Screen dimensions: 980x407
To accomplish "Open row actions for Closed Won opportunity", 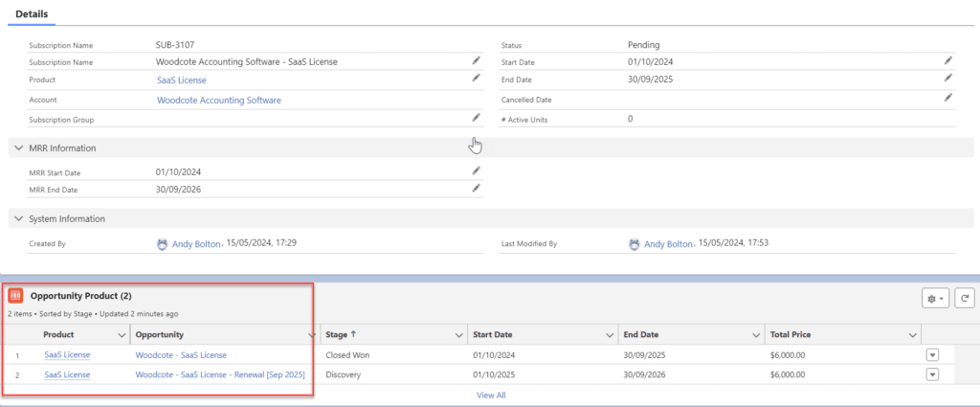I will [933, 355].
